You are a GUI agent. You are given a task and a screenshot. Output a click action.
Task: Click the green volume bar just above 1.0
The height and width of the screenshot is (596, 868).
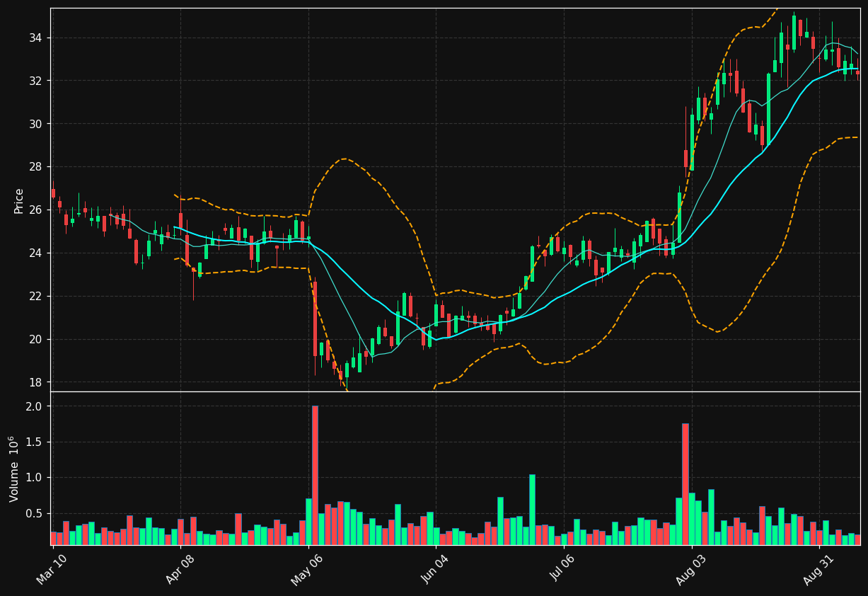(x=532, y=510)
